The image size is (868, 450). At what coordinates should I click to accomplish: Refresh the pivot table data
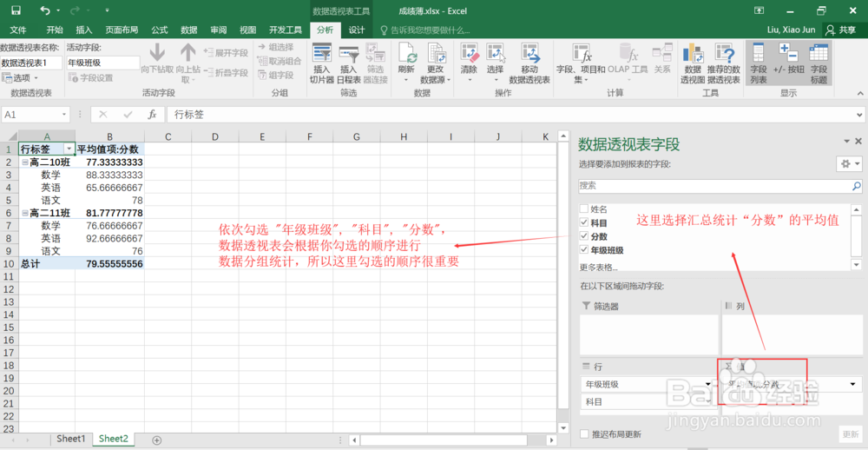405,63
